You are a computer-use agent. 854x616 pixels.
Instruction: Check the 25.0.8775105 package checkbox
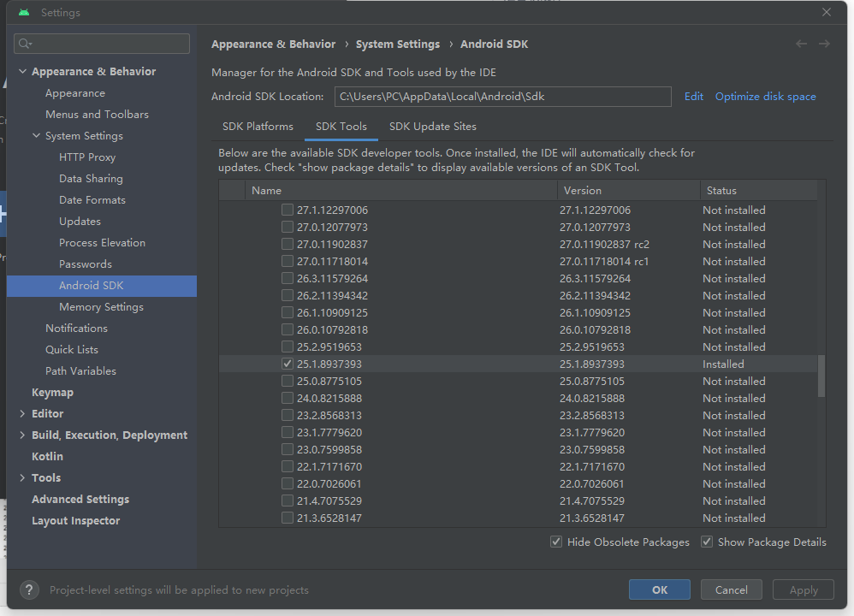tap(287, 381)
